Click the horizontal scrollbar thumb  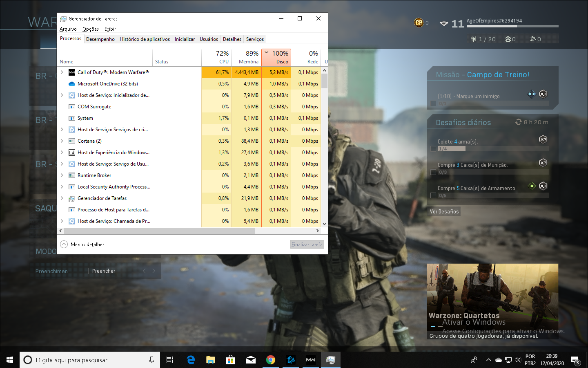coord(159,231)
